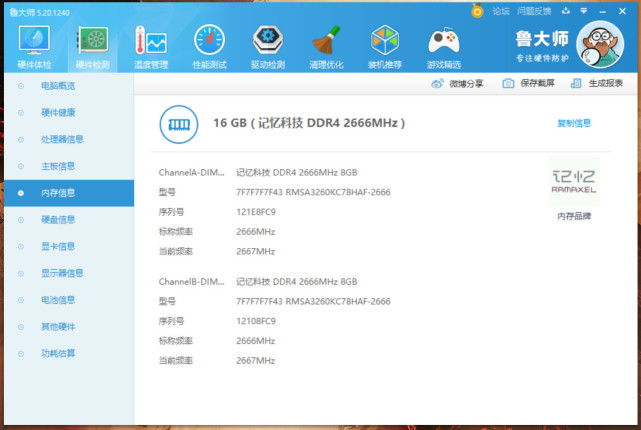Click 鲁大师 5.20.1240 title text
The width and height of the screenshot is (641, 430).
tap(40, 13)
